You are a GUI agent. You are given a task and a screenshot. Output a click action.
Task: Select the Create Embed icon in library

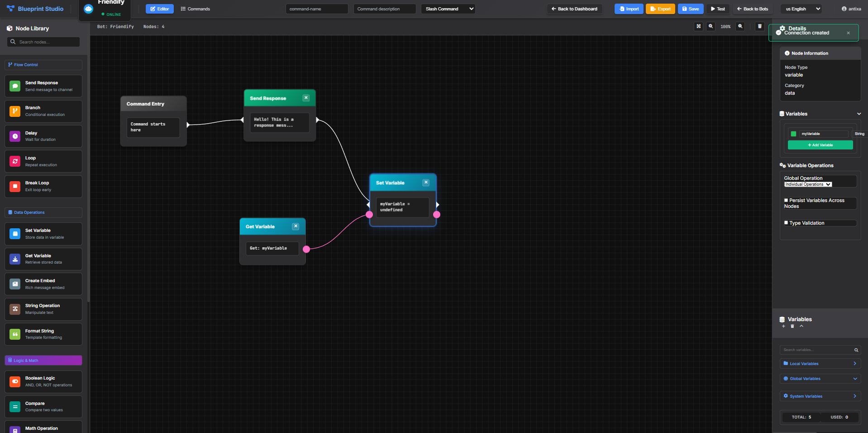point(15,284)
